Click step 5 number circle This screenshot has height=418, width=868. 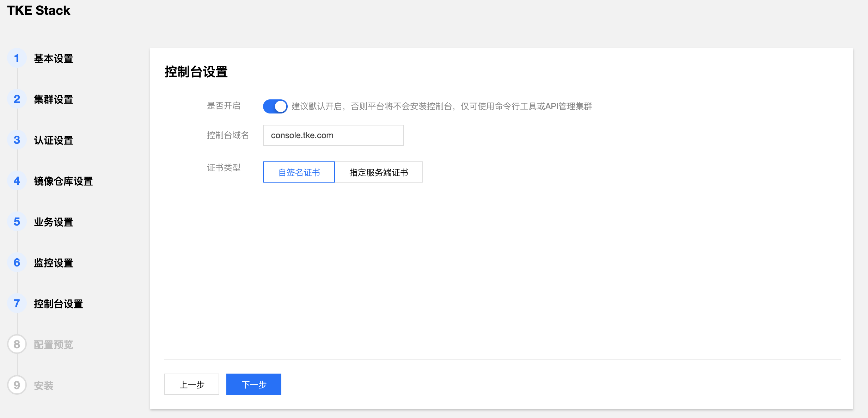[x=17, y=222]
